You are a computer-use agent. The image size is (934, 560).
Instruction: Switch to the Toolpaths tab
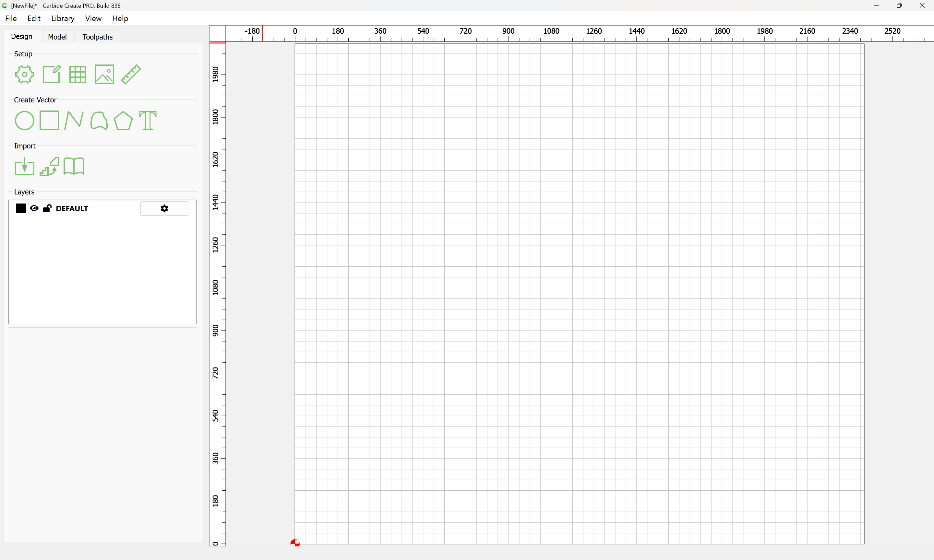[97, 37]
